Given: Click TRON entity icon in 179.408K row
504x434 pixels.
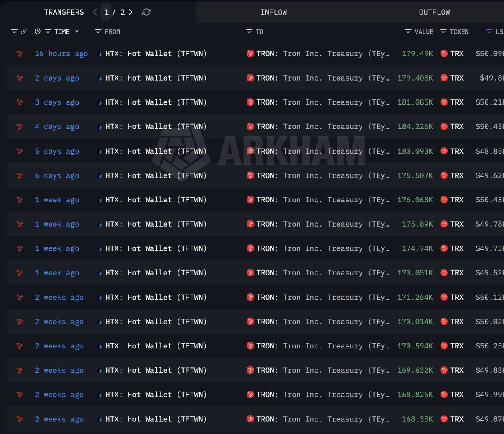Looking at the screenshot, I should 250,78.
